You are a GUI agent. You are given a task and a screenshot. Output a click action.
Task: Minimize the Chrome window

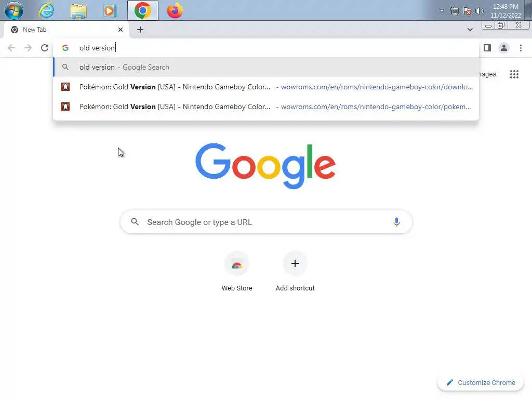click(488, 25)
